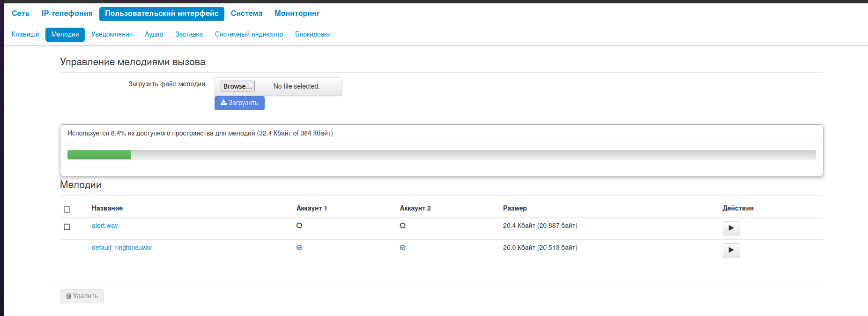868x316 pixels.
Task: Open the Сеть top menu
Action: point(21,14)
